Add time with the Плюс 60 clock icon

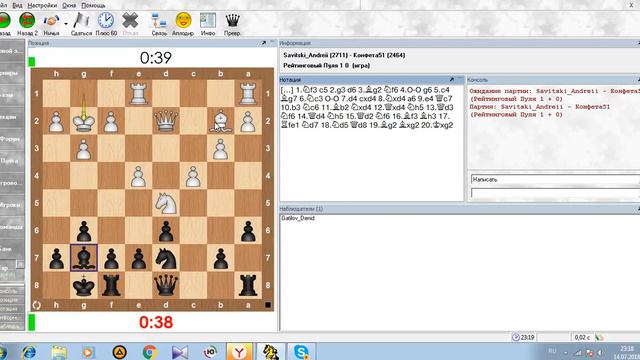106,24
